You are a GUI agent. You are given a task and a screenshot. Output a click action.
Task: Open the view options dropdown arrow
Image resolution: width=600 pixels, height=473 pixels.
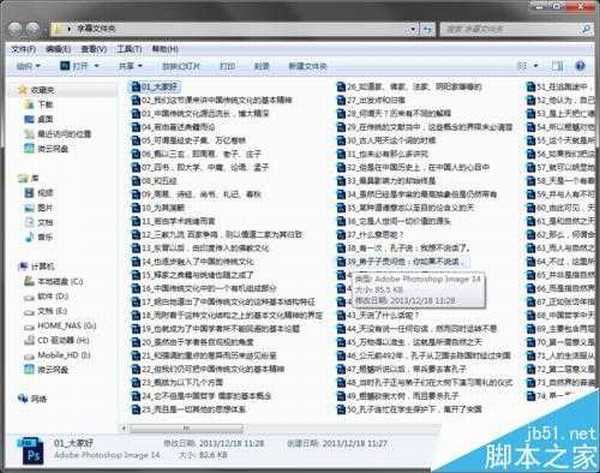[536, 66]
